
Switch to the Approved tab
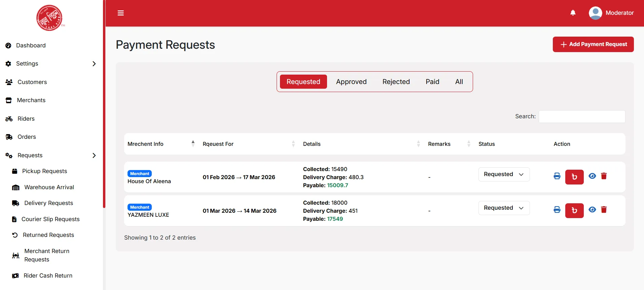click(351, 82)
